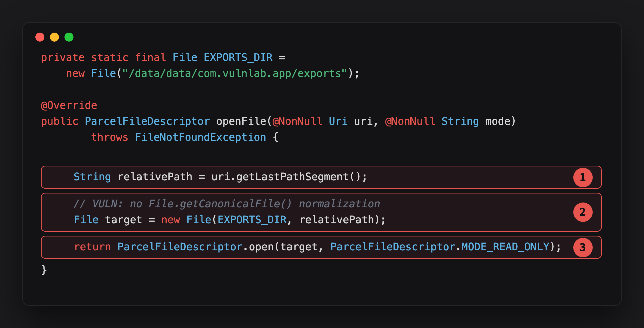This screenshot has width=644, height=328.
Task: Click the relativePath variable declaration
Action: point(155,177)
